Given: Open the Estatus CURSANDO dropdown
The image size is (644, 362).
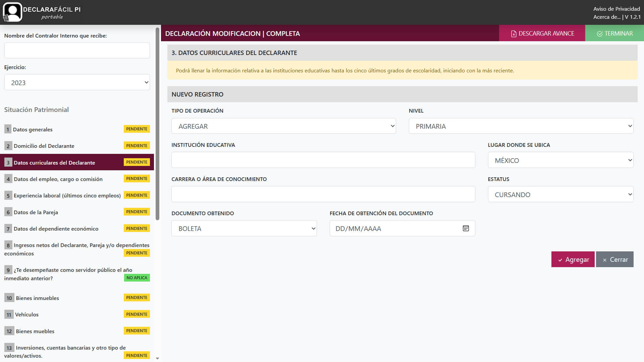Looking at the screenshot, I should [x=560, y=194].
